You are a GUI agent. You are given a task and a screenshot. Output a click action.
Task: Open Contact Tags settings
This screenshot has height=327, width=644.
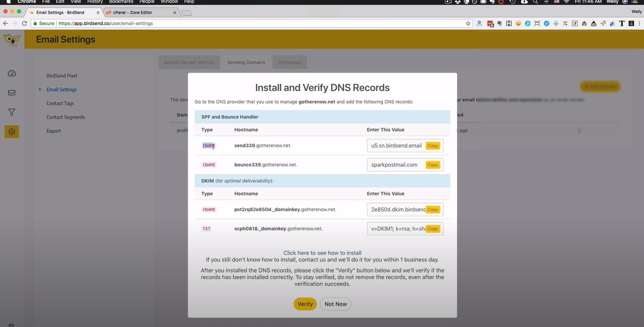60,103
